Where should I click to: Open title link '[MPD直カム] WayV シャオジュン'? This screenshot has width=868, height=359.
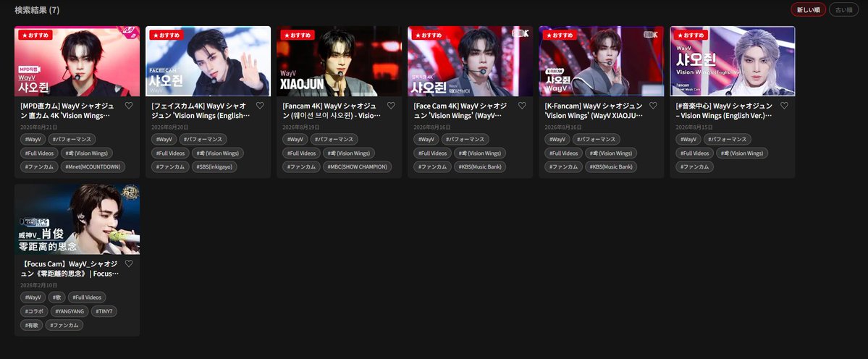pos(67,111)
